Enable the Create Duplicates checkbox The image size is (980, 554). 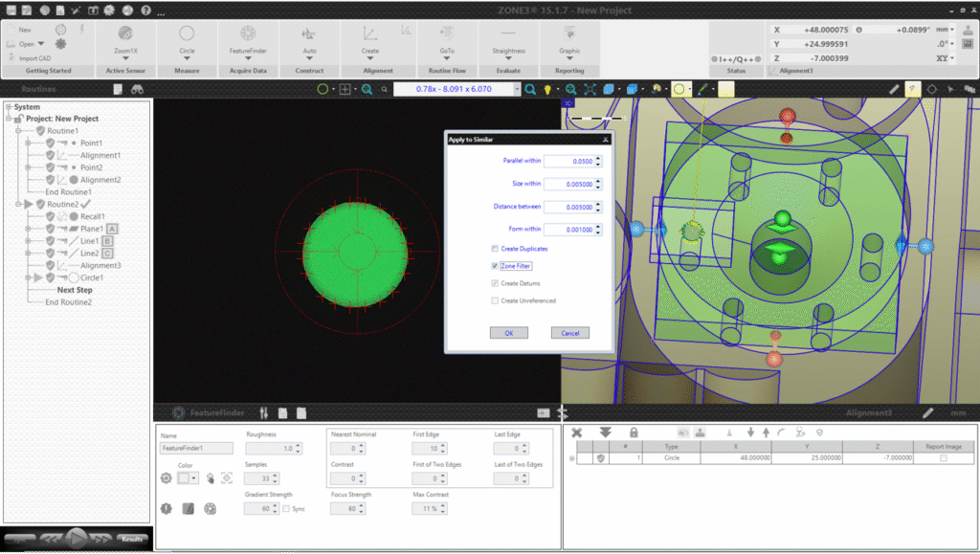coord(495,249)
